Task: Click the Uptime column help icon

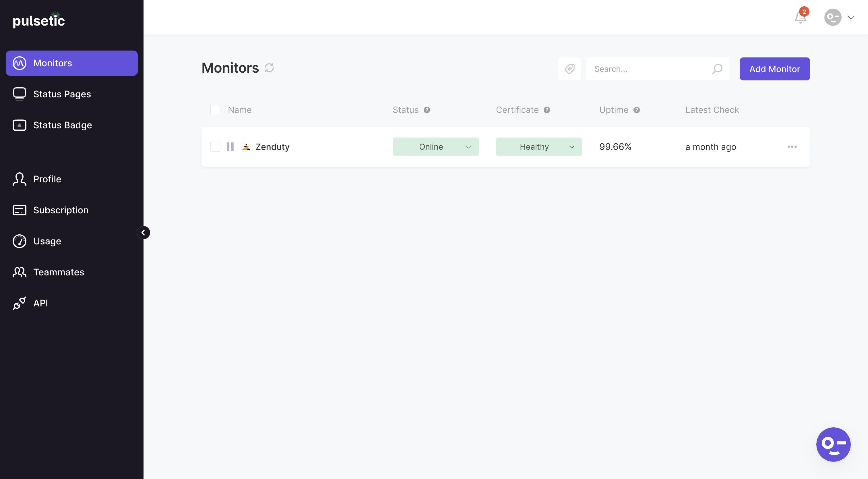Action: point(636,110)
